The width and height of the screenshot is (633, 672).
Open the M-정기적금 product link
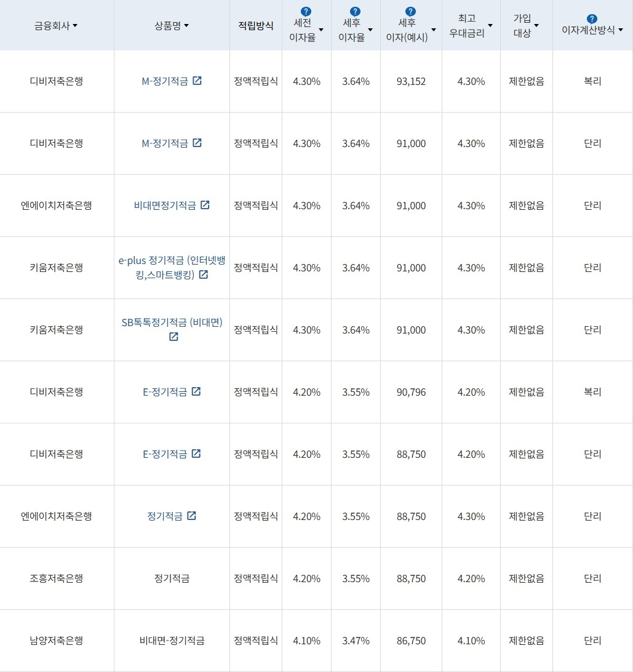coord(166,81)
